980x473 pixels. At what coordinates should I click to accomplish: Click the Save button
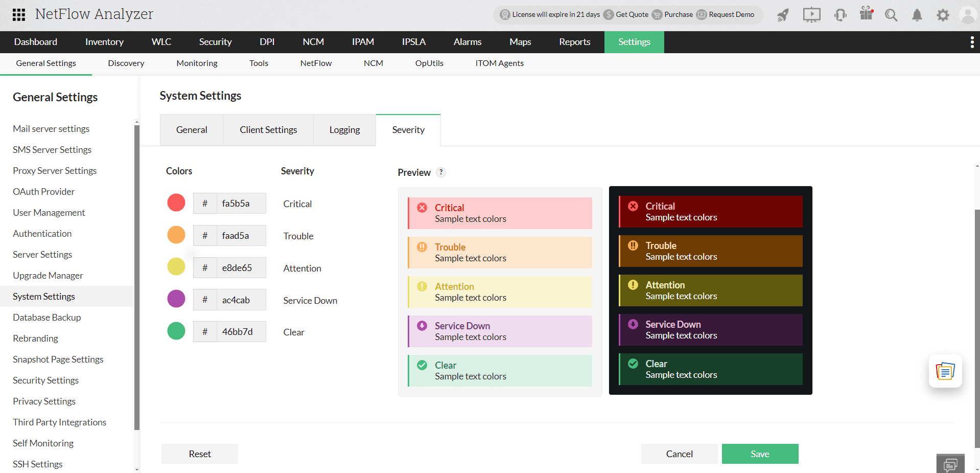point(760,454)
